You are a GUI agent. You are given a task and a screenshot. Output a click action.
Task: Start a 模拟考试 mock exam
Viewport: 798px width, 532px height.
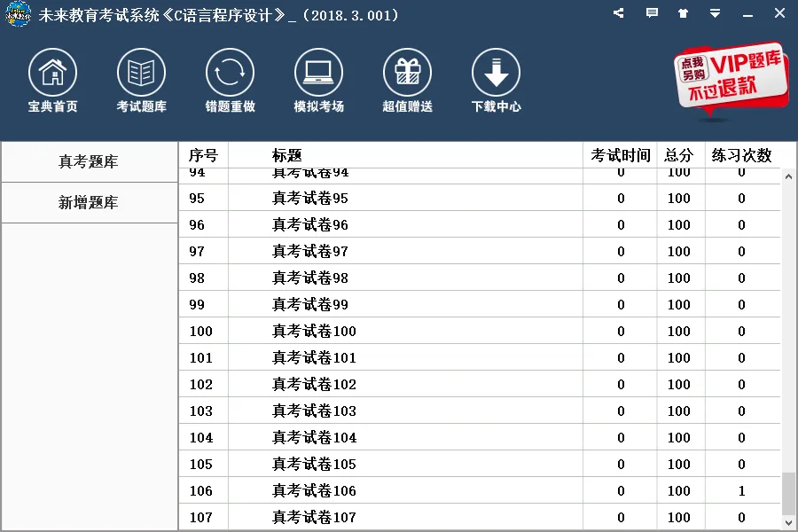click(317, 80)
